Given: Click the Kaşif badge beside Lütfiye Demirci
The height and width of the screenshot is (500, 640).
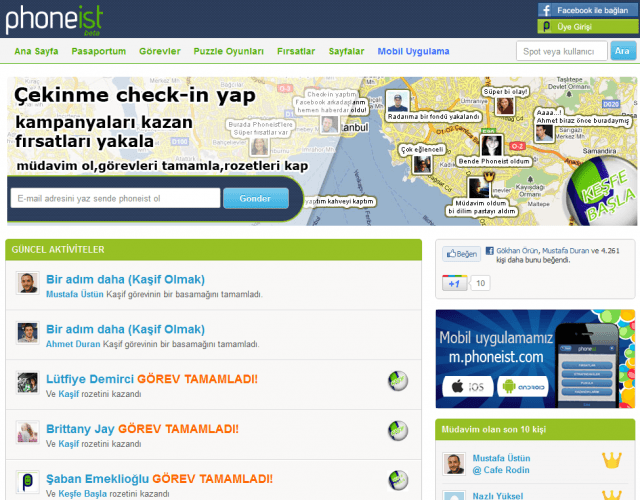Looking at the screenshot, I should [x=398, y=381].
